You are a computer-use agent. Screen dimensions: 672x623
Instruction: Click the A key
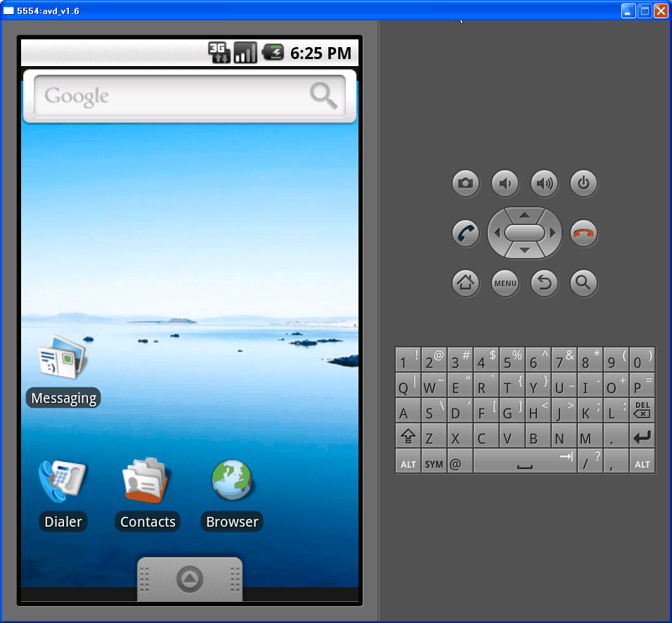pyautogui.click(x=408, y=410)
